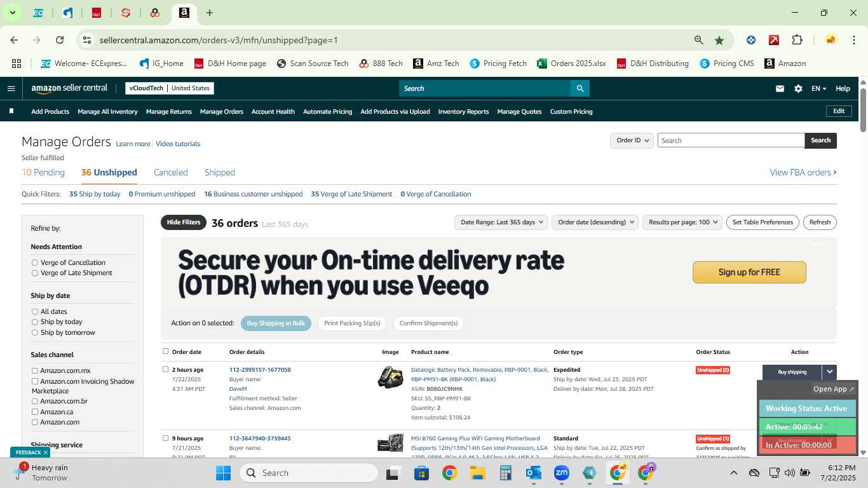
Task: Open the Date Range: Last 365 days dropdown
Action: click(x=501, y=222)
